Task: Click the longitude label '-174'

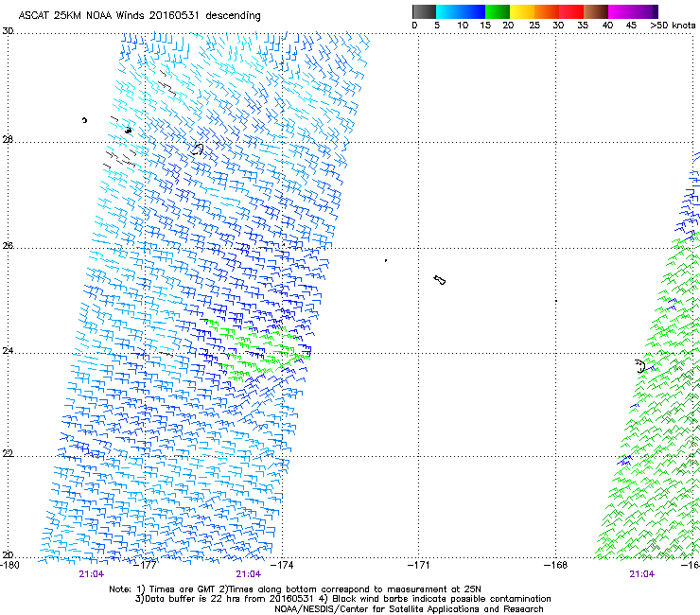Action: pyautogui.click(x=283, y=566)
